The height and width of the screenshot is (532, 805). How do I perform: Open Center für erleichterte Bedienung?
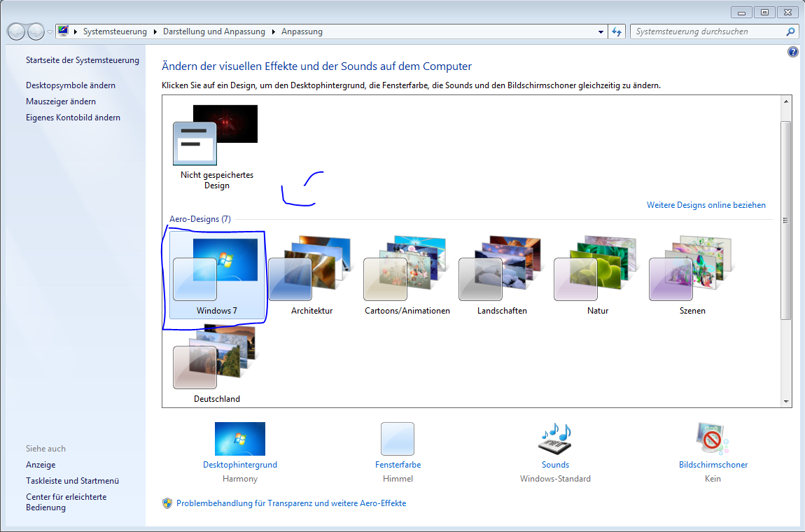coord(66,502)
